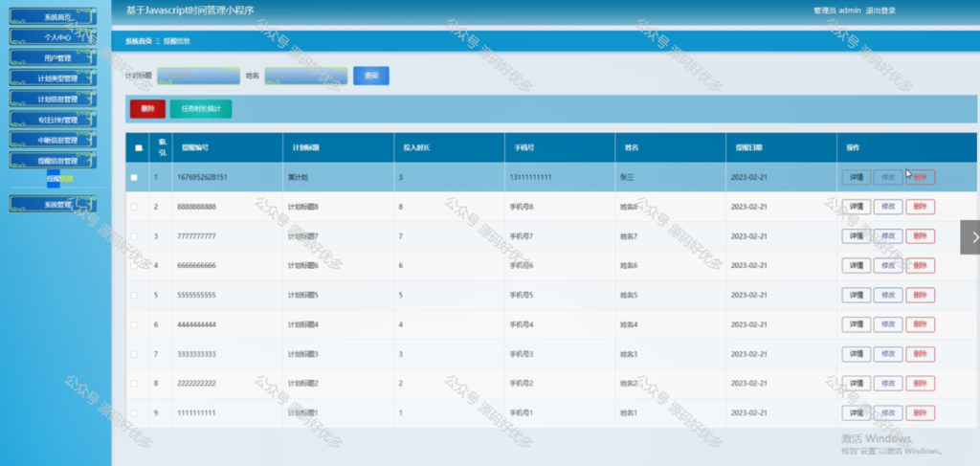The image size is (980, 466).
Task: Select 提醒信息 submenu item in sidebar
Action: click(60, 179)
